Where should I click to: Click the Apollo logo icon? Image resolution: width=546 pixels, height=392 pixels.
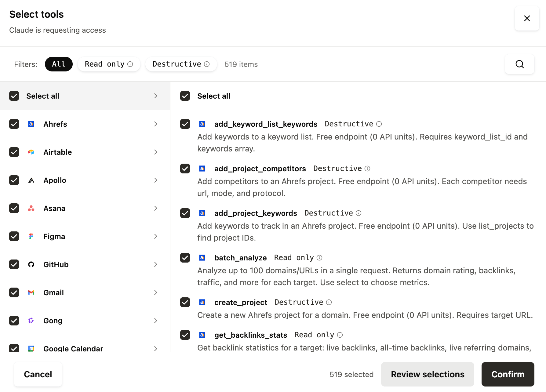(31, 180)
